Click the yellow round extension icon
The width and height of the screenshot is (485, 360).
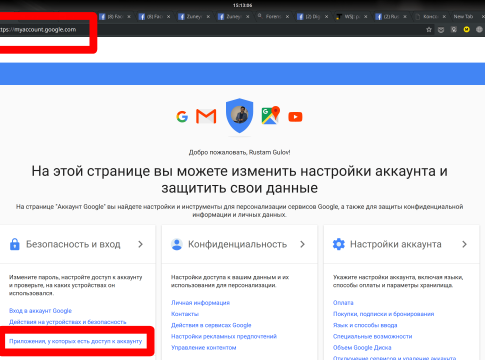click(x=466, y=29)
